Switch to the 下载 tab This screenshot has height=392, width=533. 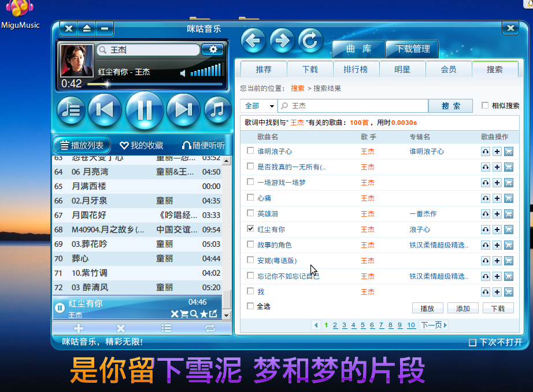(310, 69)
